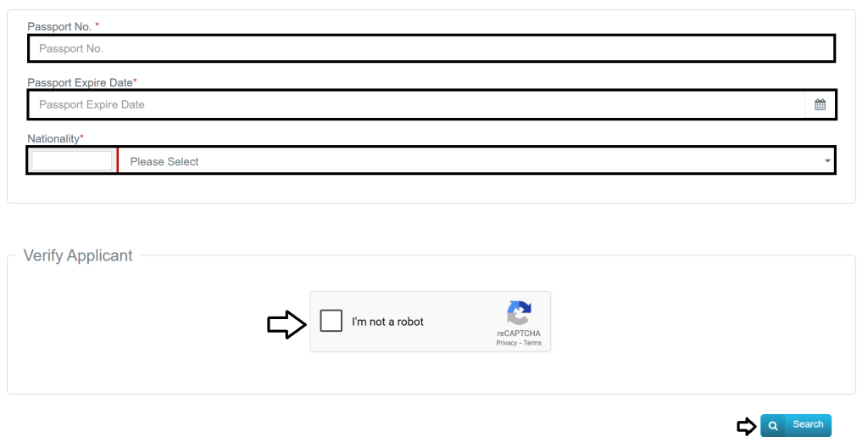Expand the Nationality dropdown arrow
This screenshot has height=437, width=868.
(827, 161)
